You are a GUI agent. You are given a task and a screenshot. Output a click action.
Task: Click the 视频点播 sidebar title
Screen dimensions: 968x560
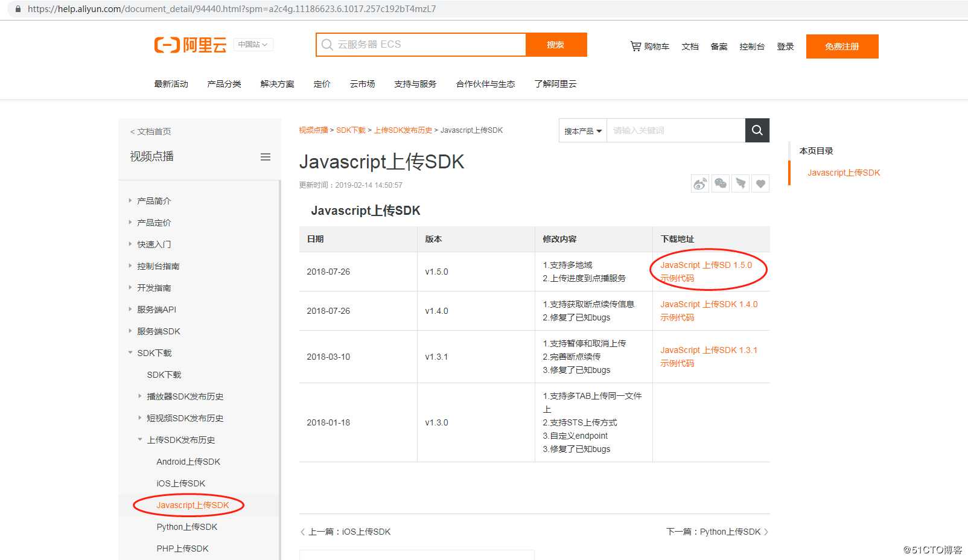click(151, 156)
